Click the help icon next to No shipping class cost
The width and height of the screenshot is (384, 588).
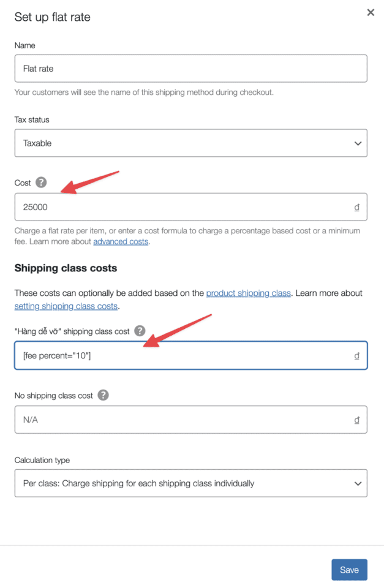103,395
